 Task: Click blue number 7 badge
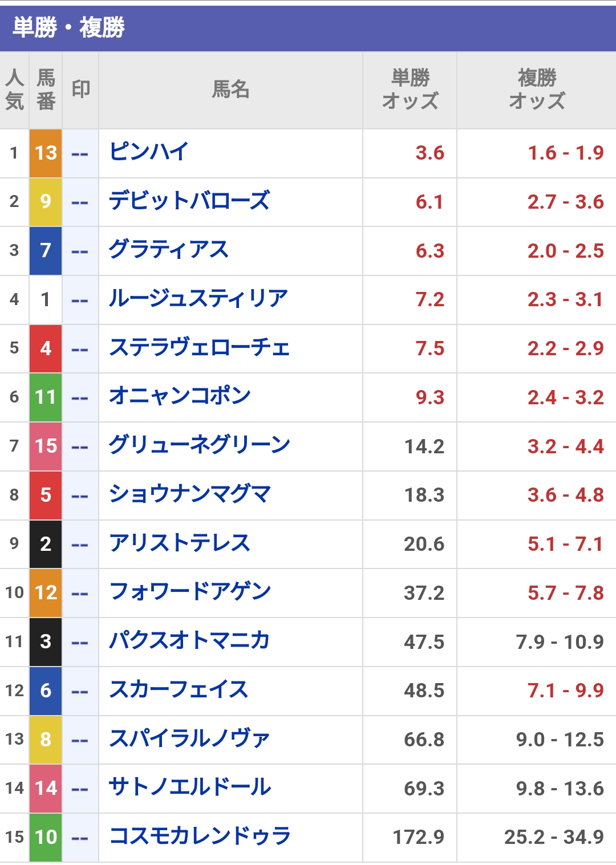[46, 251]
